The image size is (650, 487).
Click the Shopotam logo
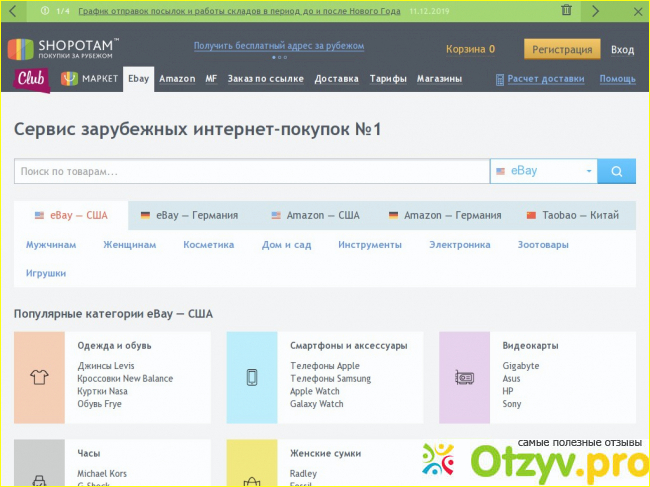pos(63,49)
